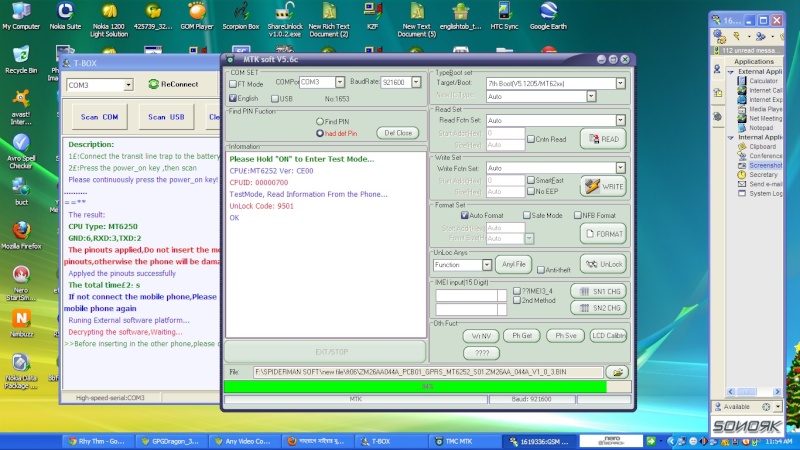Launch Google Earth desktop icon

[x=548, y=16]
